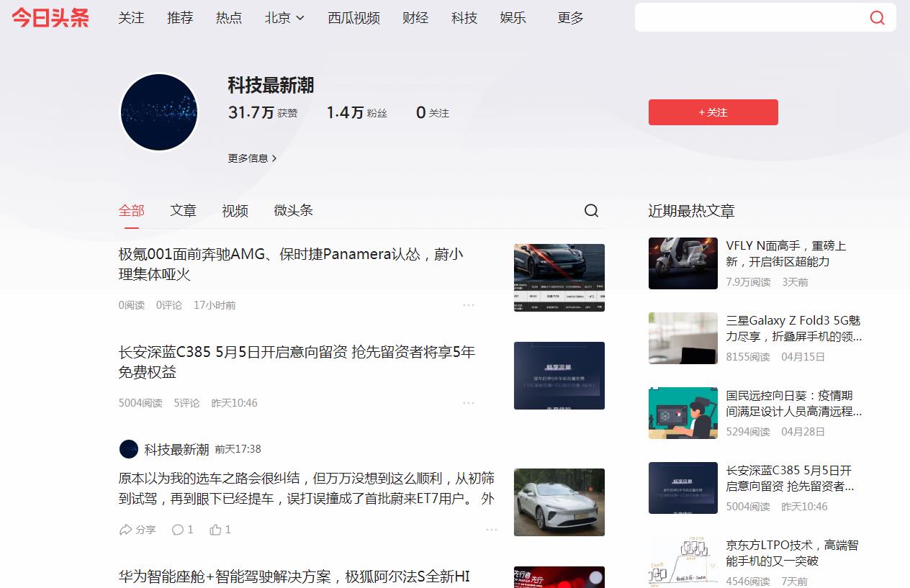The height and width of the screenshot is (588, 910).
Task: Open micro-post 原本以为我的选车之路会很纠结
Action: click(307, 488)
